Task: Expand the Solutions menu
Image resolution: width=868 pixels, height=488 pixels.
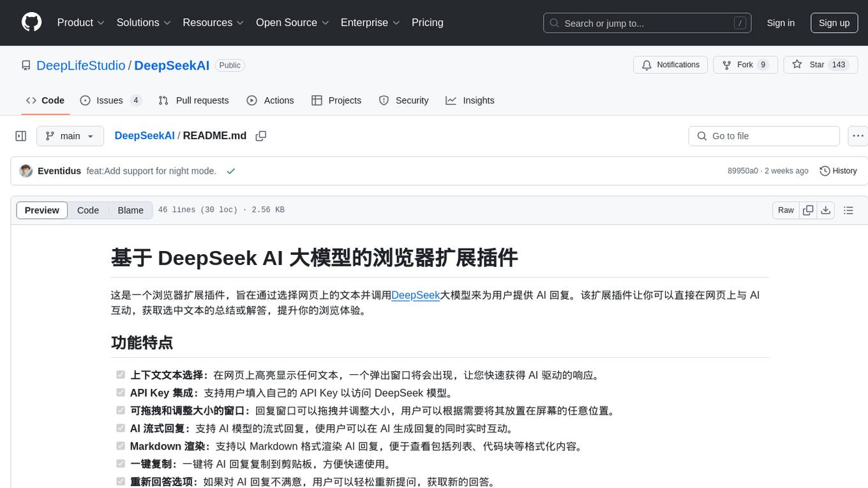Action: (144, 22)
